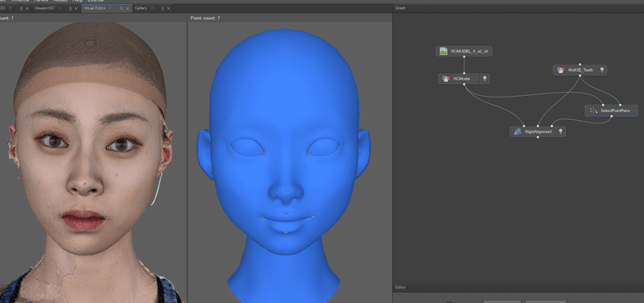Click the geometry icon on RCModel node
Image resolution: width=644 pixels, height=303 pixels.
pyautogui.click(x=446, y=78)
